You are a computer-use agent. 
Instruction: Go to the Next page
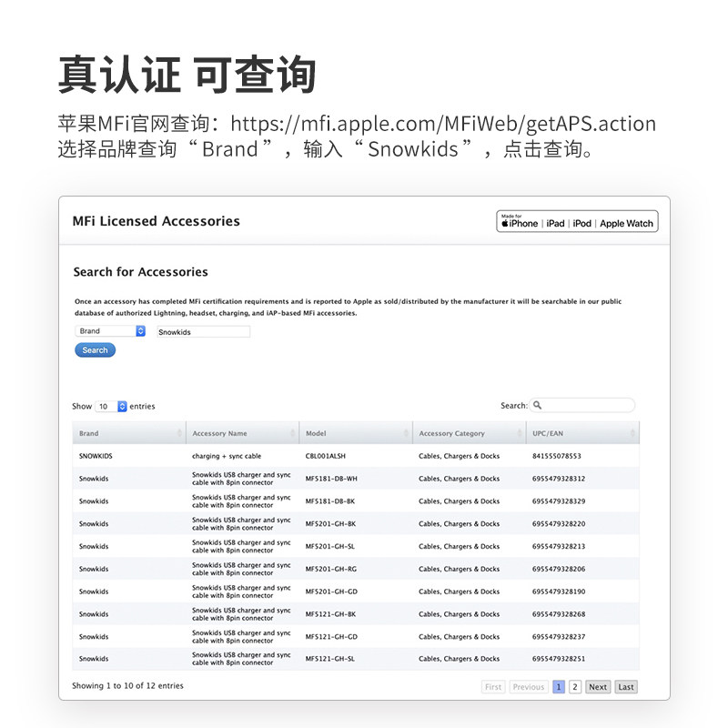[x=598, y=687]
